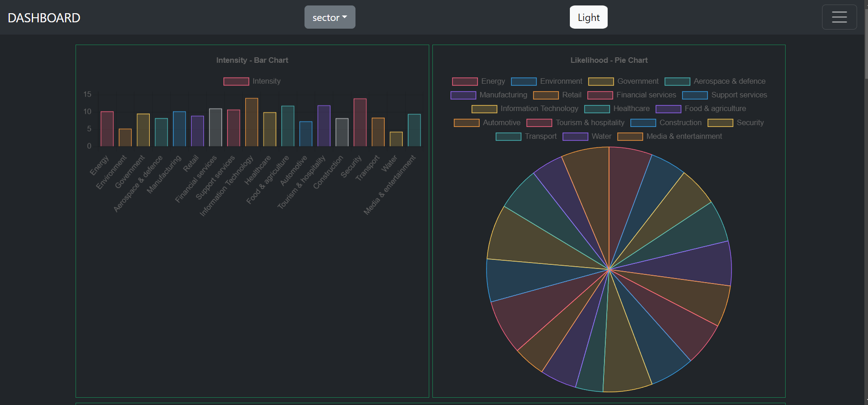The height and width of the screenshot is (405, 868).
Task: Toggle Food & agriculture legend item
Action: [x=701, y=108]
